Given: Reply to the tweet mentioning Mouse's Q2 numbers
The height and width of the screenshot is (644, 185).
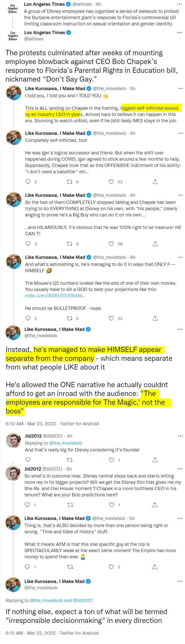Looking at the screenshot, I should coord(28,318).
